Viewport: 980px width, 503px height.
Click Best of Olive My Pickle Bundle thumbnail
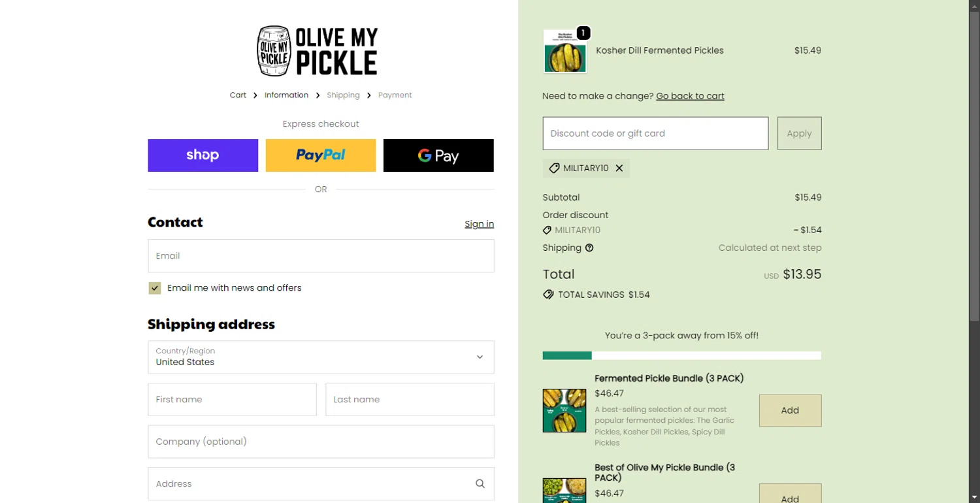564,491
